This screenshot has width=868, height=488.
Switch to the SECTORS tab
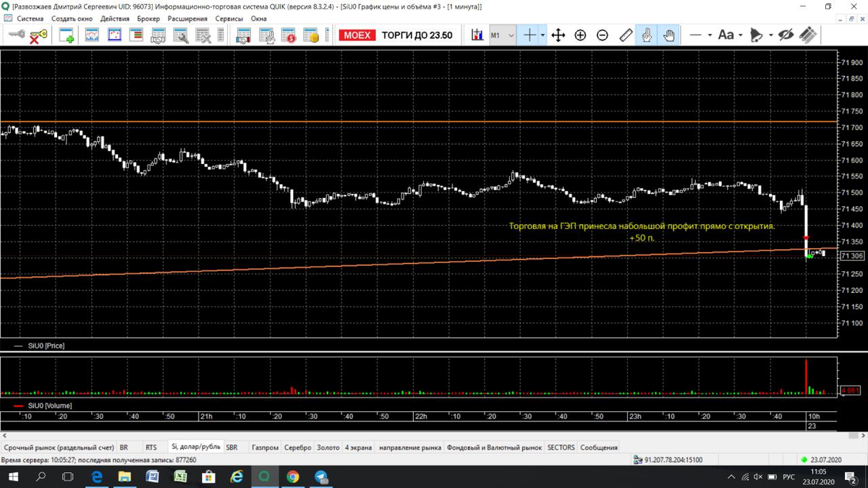click(561, 448)
